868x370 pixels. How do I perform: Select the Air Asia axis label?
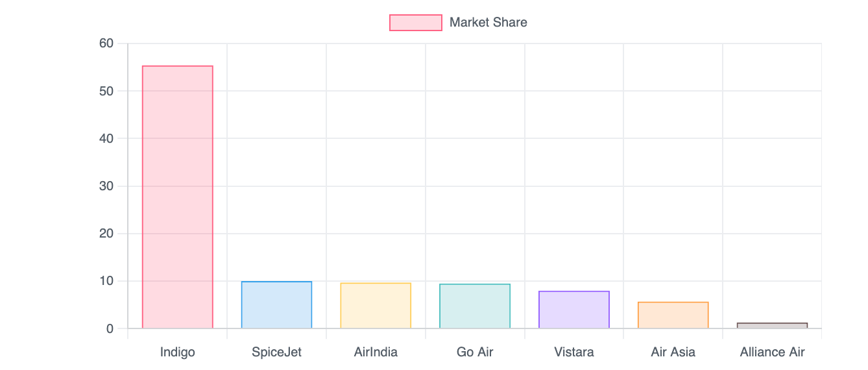pyautogui.click(x=673, y=352)
